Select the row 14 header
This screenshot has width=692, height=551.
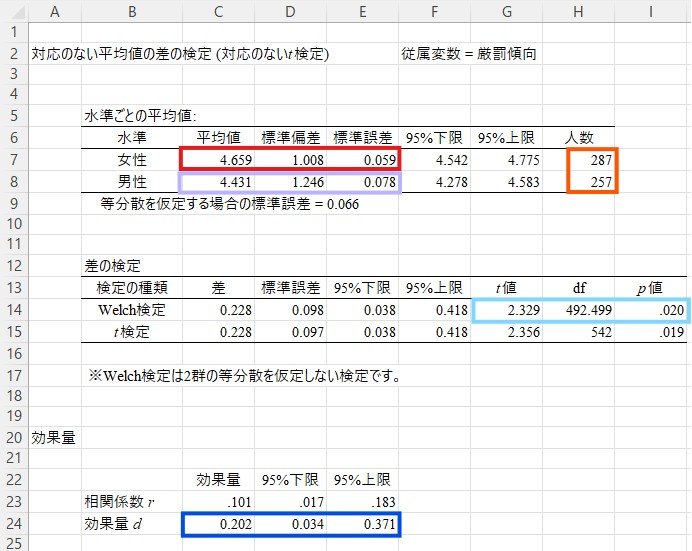click(x=14, y=310)
